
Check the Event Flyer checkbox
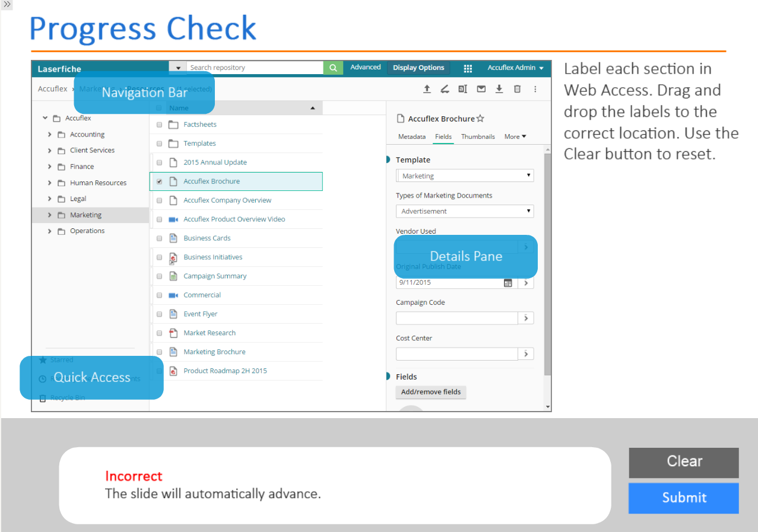159,314
